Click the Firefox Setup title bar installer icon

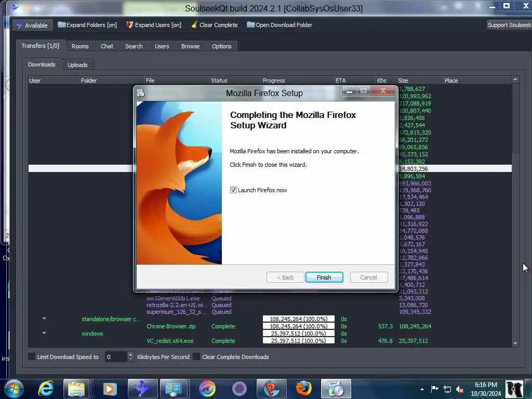point(141,92)
